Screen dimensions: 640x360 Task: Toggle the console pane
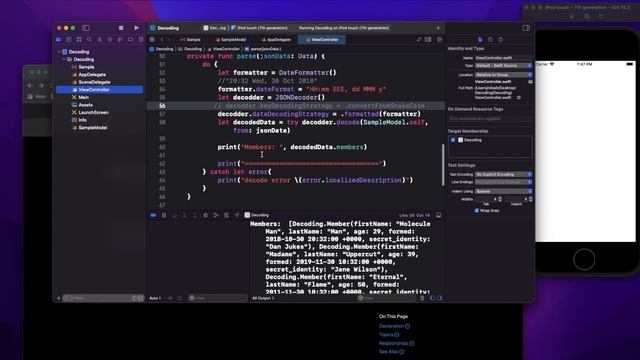[x=440, y=298]
